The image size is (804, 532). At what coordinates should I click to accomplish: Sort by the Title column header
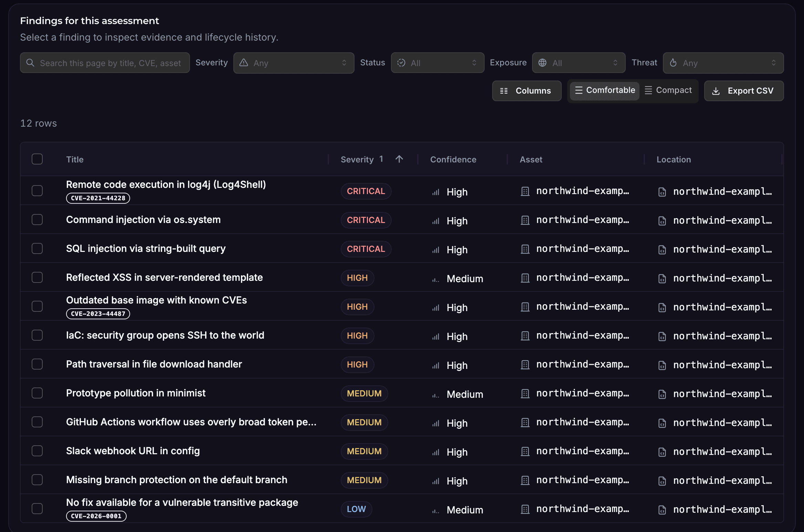(x=75, y=159)
